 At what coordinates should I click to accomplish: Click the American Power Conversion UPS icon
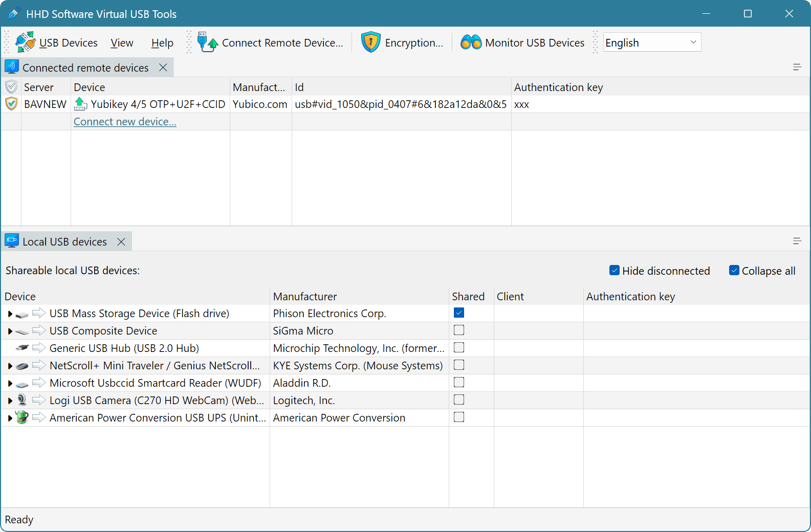22,417
